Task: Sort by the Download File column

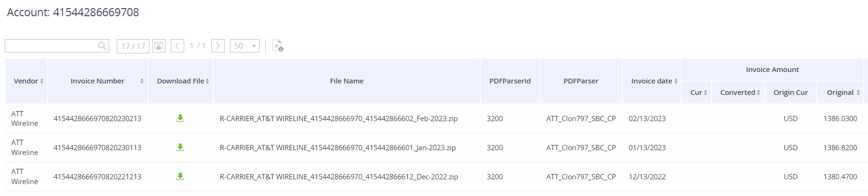Action: coord(183,81)
